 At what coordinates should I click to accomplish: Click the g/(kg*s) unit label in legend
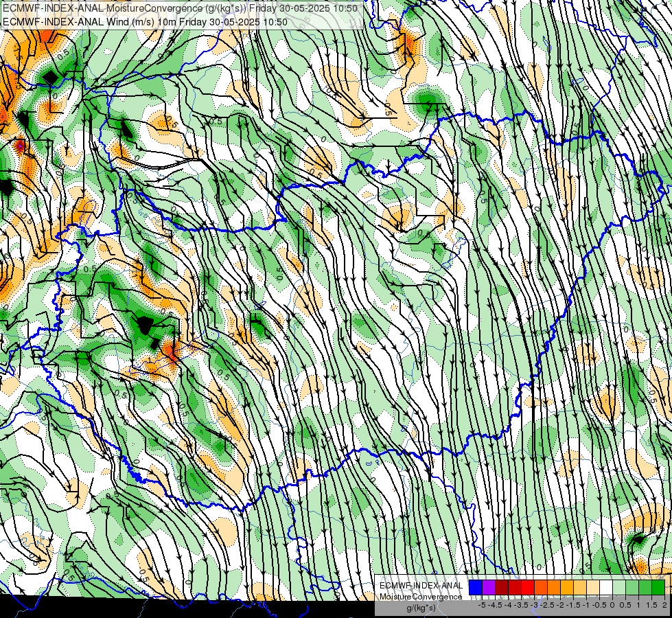[x=421, y=608]
